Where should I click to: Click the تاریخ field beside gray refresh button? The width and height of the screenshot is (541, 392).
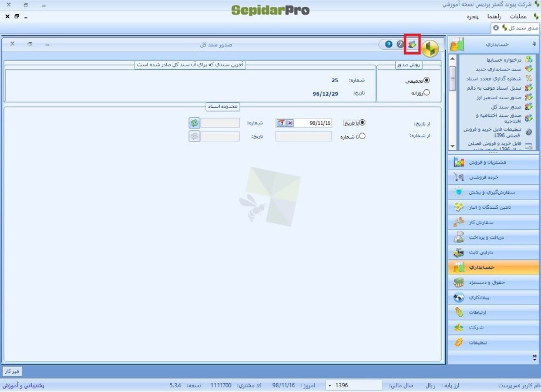[220, 136]
